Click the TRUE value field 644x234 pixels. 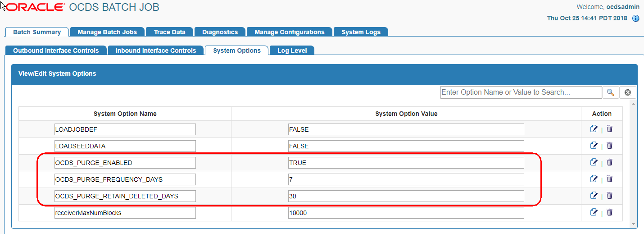[406, 163]
